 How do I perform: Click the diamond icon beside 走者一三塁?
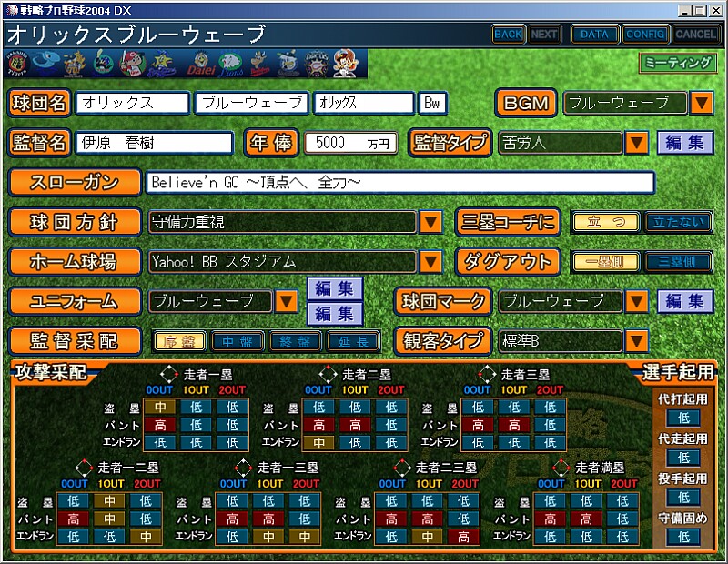pyautogui.click(x=243, y=468)
